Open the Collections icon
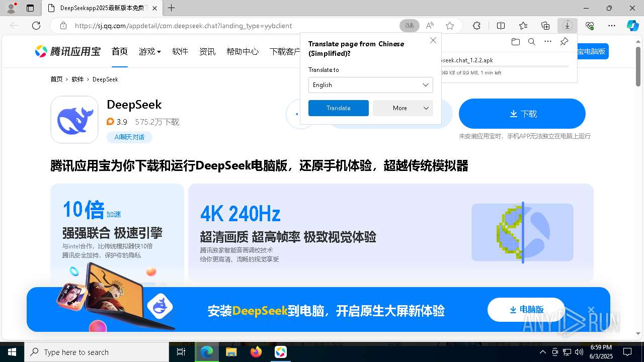 [545, 26]
